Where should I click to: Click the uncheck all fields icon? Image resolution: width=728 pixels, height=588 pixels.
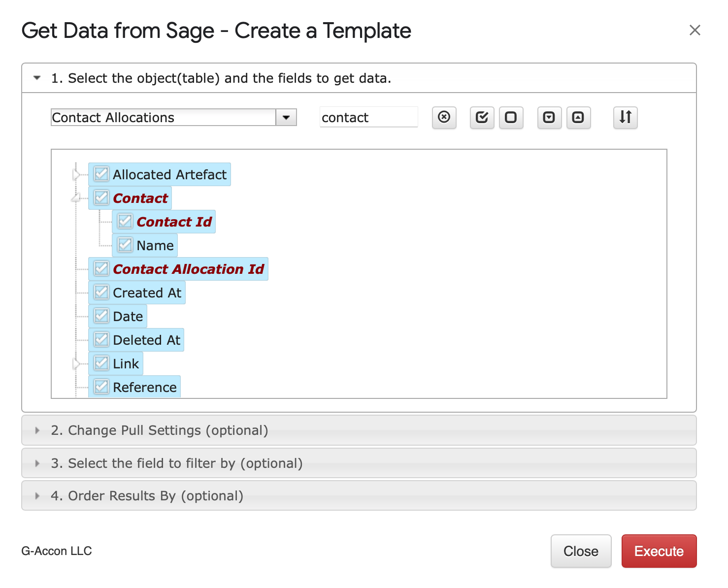511,118
